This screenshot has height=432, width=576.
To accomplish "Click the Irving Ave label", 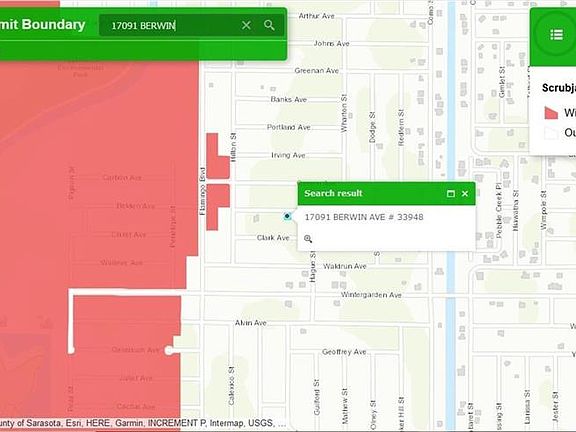I will click(x=288, y=155).
